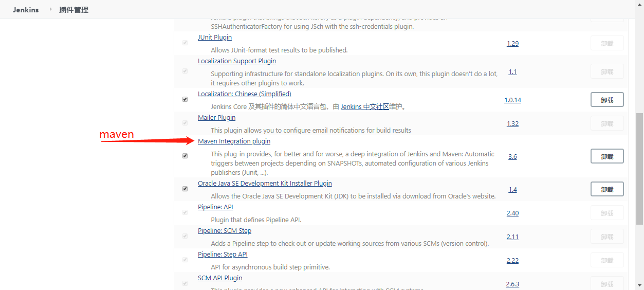This screenshot has width=644, height=290.
Task: Open Maven Integration plugin link
Action: (234, 141)
